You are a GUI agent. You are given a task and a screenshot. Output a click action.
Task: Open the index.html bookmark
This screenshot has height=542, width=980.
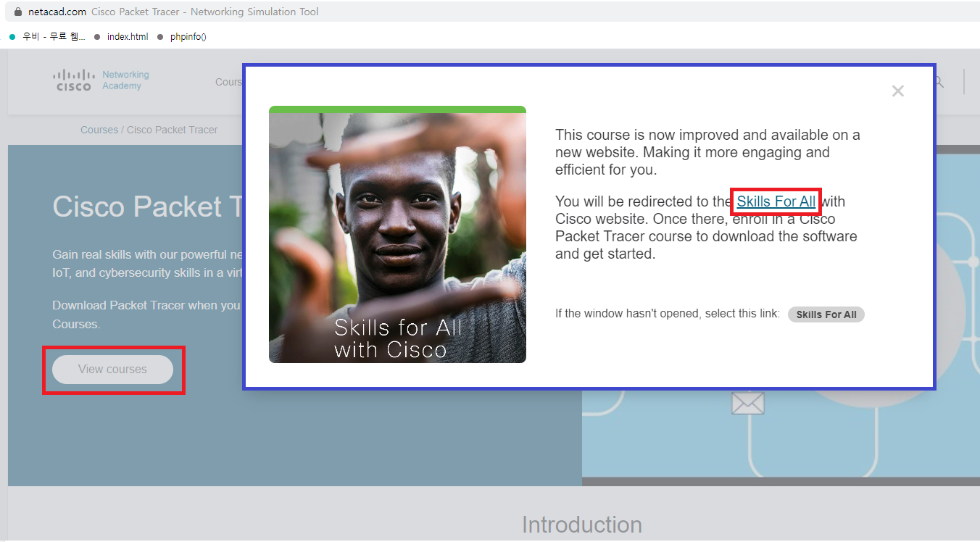121,36
